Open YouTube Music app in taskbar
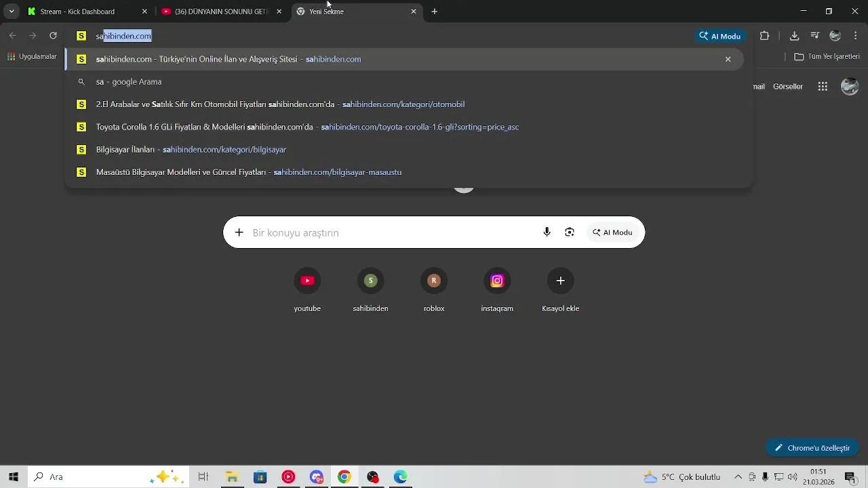Screen dimensions: 868x488 [288, 477]
